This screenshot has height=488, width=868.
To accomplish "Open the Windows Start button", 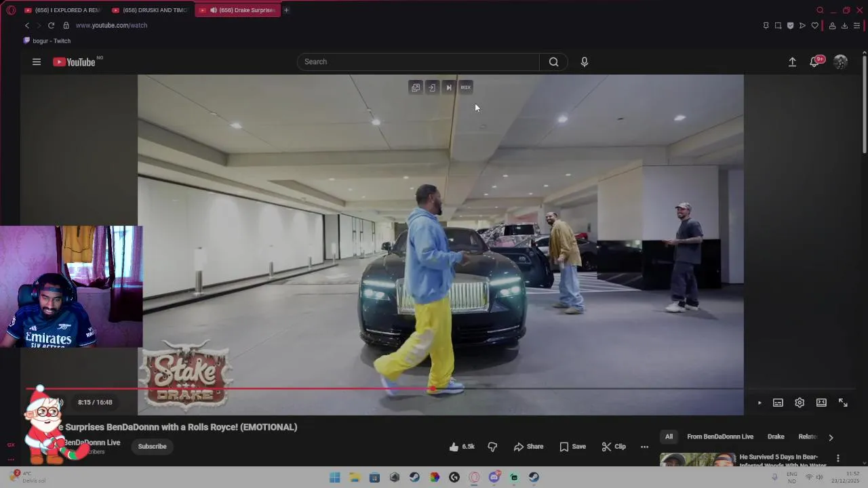I will [334, 477].
